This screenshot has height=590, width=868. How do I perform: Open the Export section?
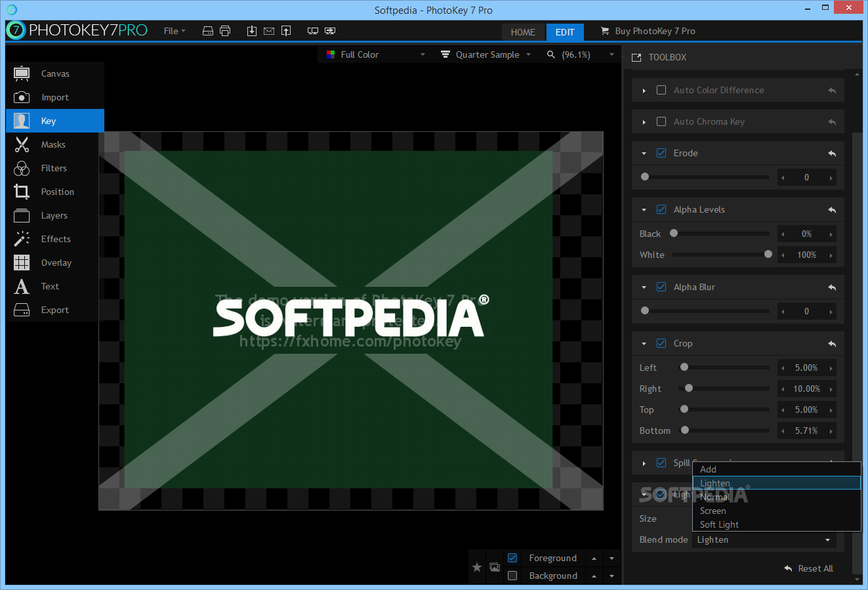tap(55, 310)
